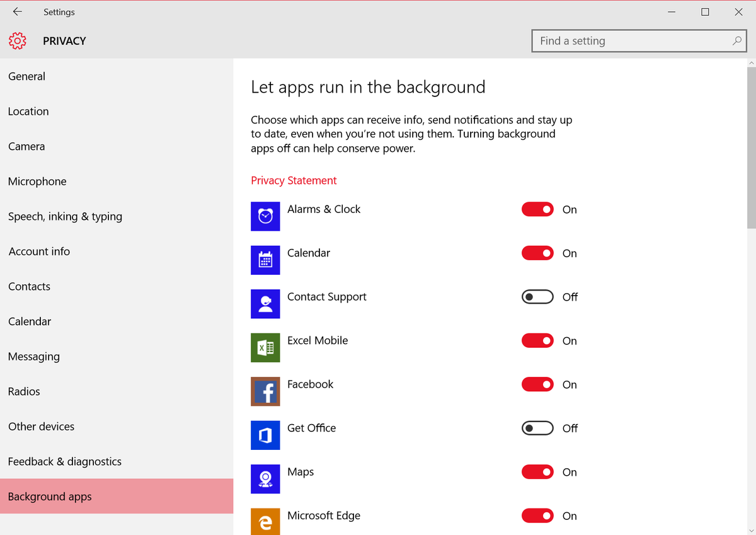Click the Facebook app icon
Image resolution: width=756 pixels, height=535 pixels.
(265, 391)
